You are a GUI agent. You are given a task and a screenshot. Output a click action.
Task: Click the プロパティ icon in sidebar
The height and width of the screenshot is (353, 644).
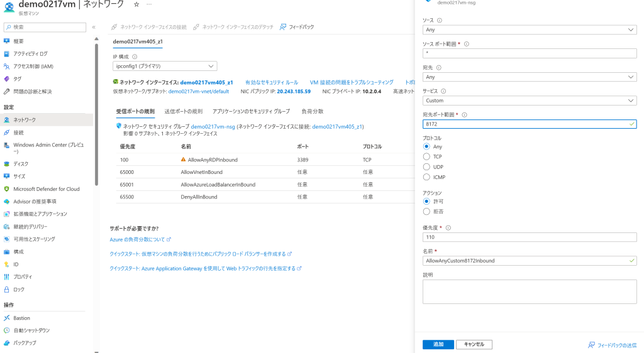click(x=6, y=277)
